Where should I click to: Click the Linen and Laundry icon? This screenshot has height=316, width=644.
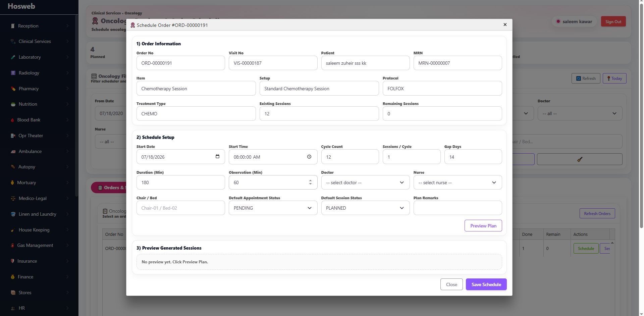[13, 214]
